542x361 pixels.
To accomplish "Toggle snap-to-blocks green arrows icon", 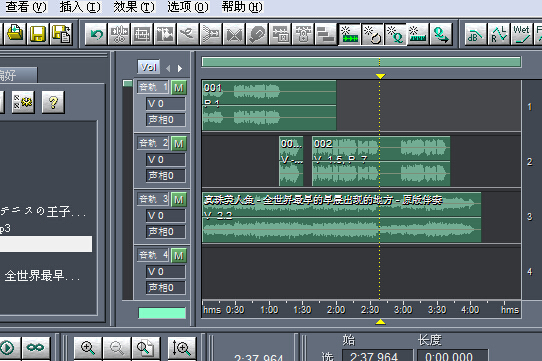I will (349, 34).
